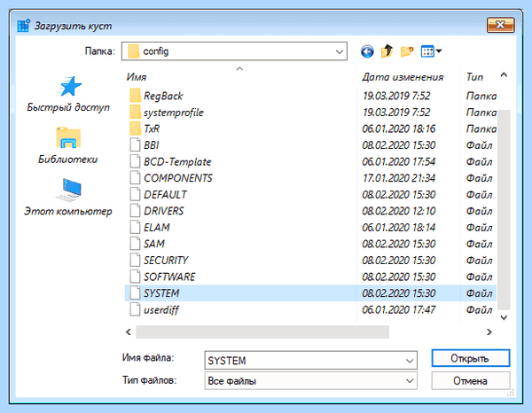Click the vertical scrollbar down arrow
The width and height of the screenshot is (532, 413).
[504, 317]
